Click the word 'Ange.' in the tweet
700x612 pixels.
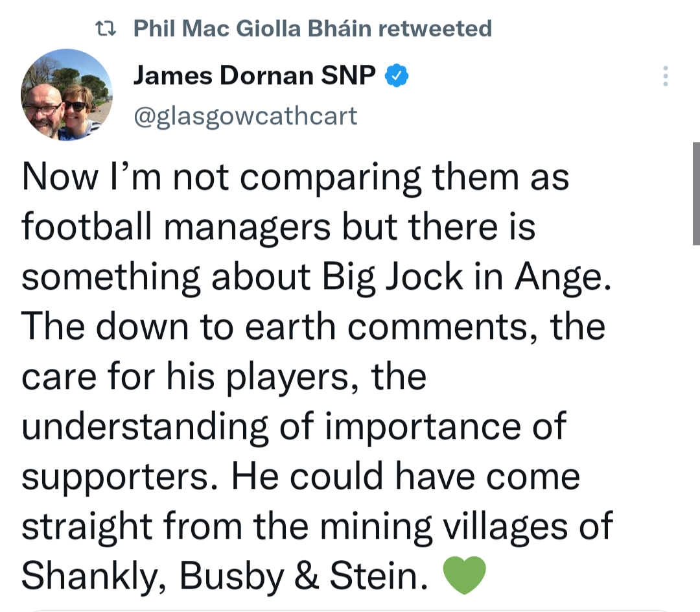click(x=563, y=277)
